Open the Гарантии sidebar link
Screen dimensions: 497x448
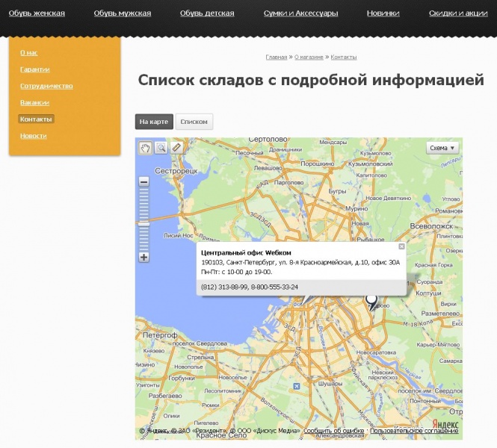click(x=35, y=69)
